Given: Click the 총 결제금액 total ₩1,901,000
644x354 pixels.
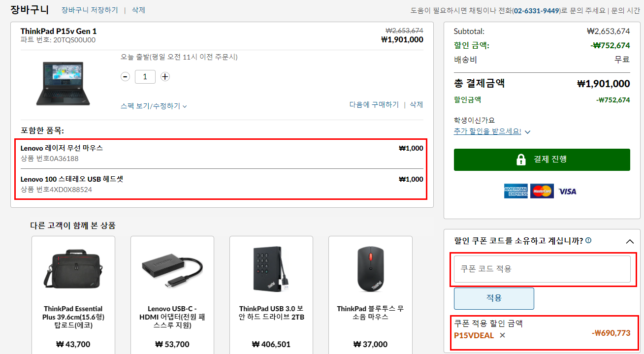Looking at the screenshot, I should point(604,84).
